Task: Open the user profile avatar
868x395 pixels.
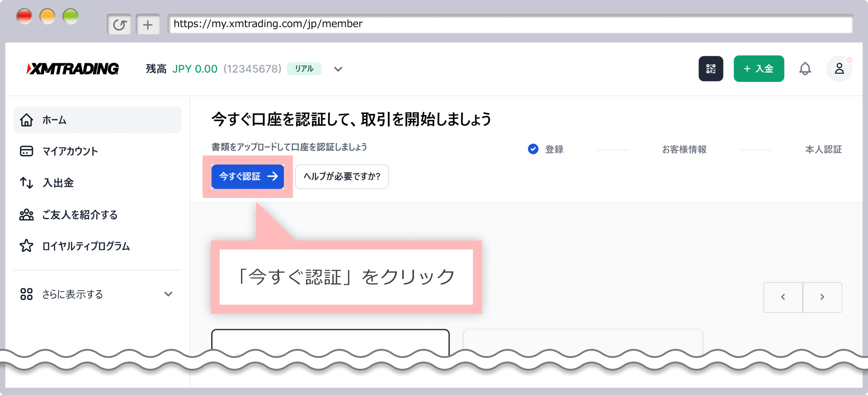Action: tap(839, 69)
